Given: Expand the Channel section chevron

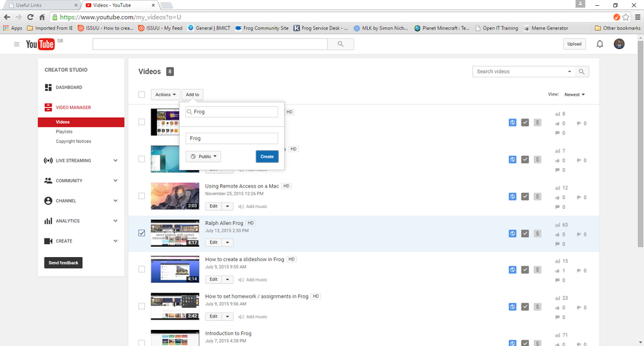Looking at the screenshot, I should click(115, 200).
